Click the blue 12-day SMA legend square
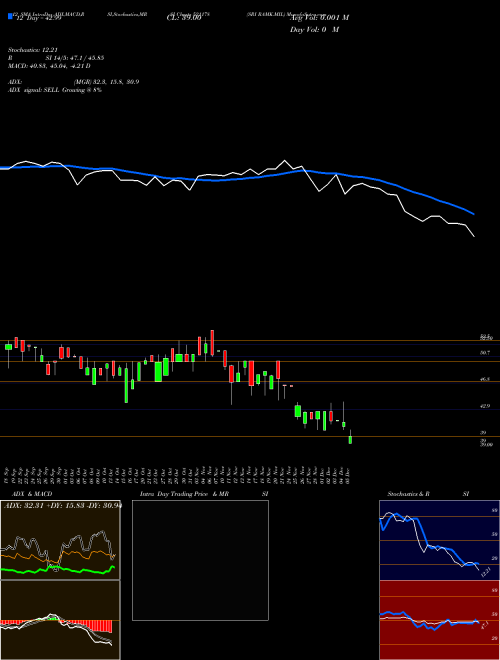The width and height of the screenshot is (500, 660). point(11,16)
